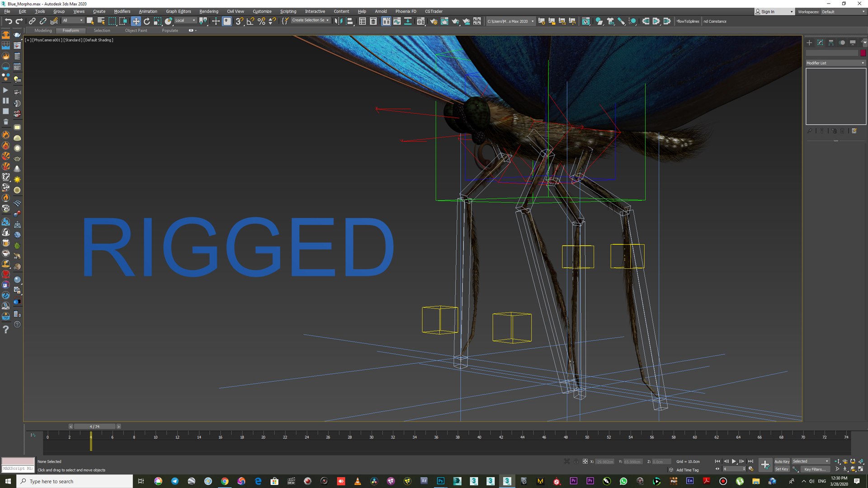Click Add Time Tag
Screen dimensions: 868x488
687,470
